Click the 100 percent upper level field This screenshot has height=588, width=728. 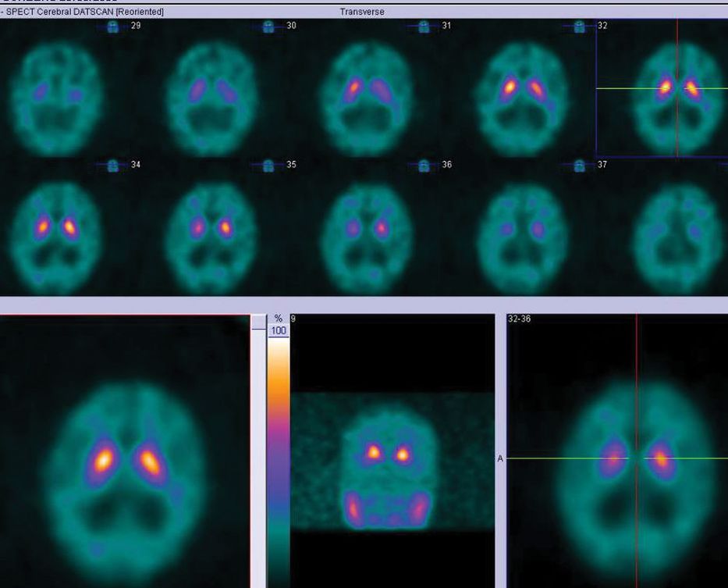pos(279,331)
